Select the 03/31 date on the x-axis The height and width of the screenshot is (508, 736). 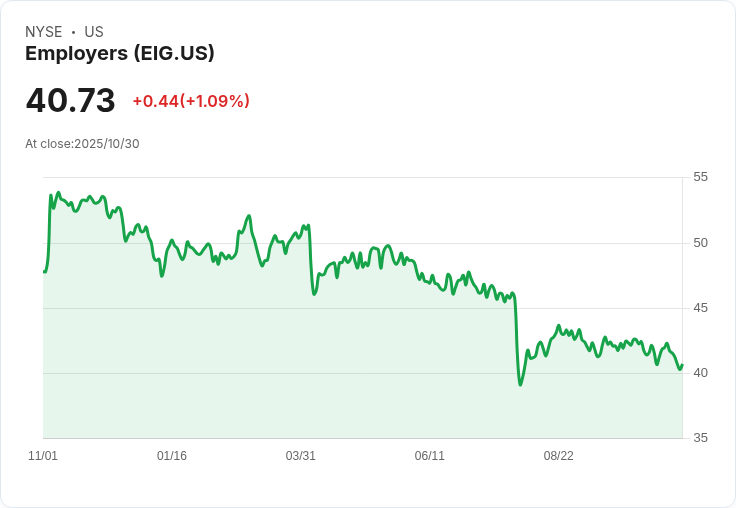pyautogui.click(x=301, y=456)
